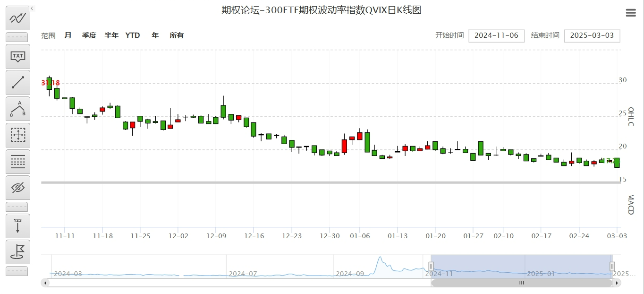Viewport: 644px width, 294px height.
Task: Click the navigator scrollbar right arrow
Action: point(617,283)
